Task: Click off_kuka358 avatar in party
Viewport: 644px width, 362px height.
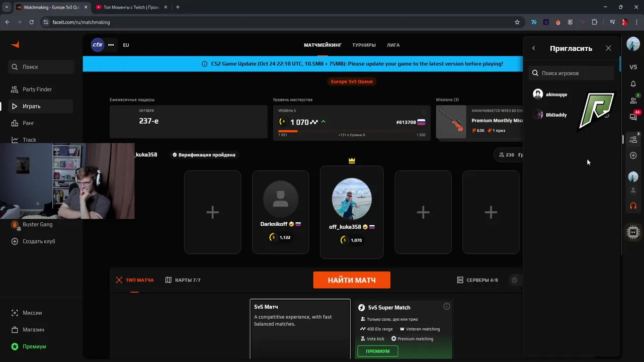Action: 352,199
